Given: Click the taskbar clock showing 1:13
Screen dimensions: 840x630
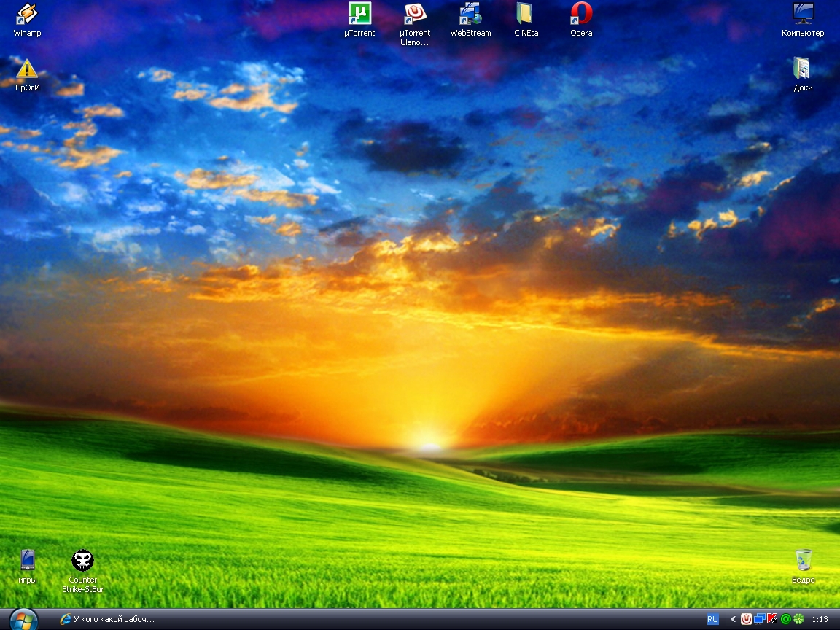Looking at the screenshot, I should (x=820, y=619).
